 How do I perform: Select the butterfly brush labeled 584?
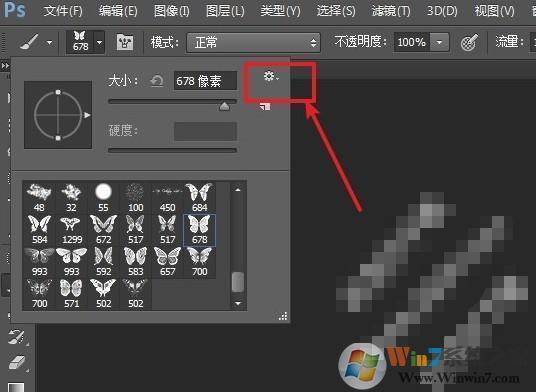point(39,230)
